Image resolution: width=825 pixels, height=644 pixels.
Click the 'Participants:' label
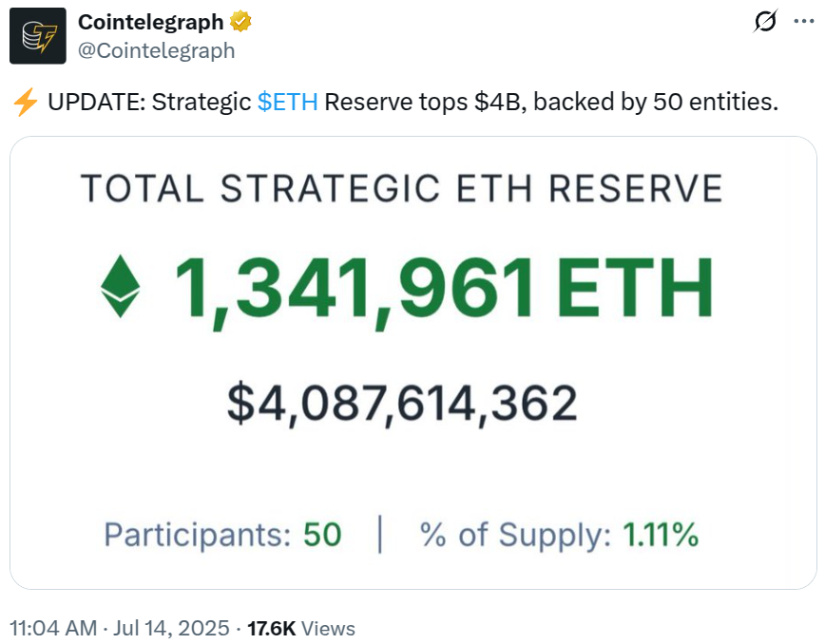click(x=197, y=535)
